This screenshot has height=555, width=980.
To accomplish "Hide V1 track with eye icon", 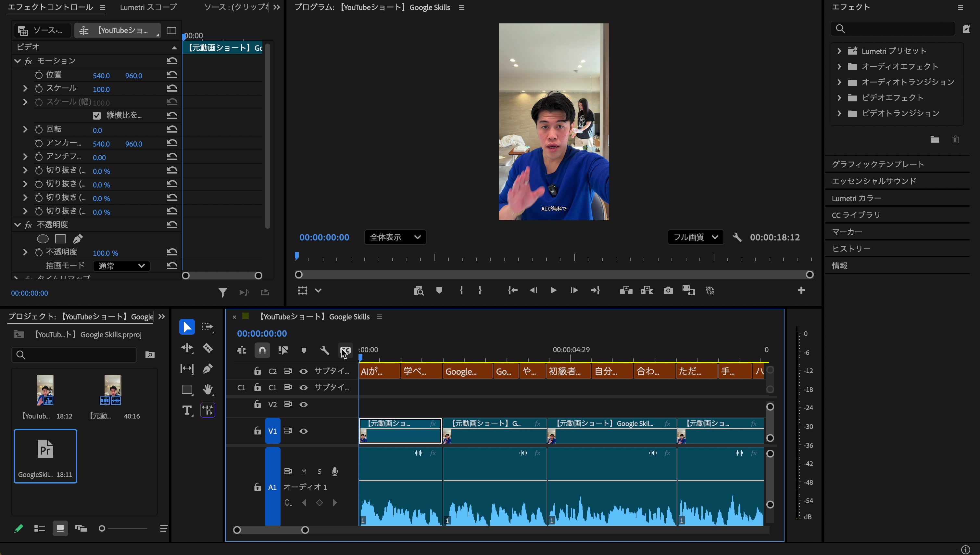I will pos(304,431).
